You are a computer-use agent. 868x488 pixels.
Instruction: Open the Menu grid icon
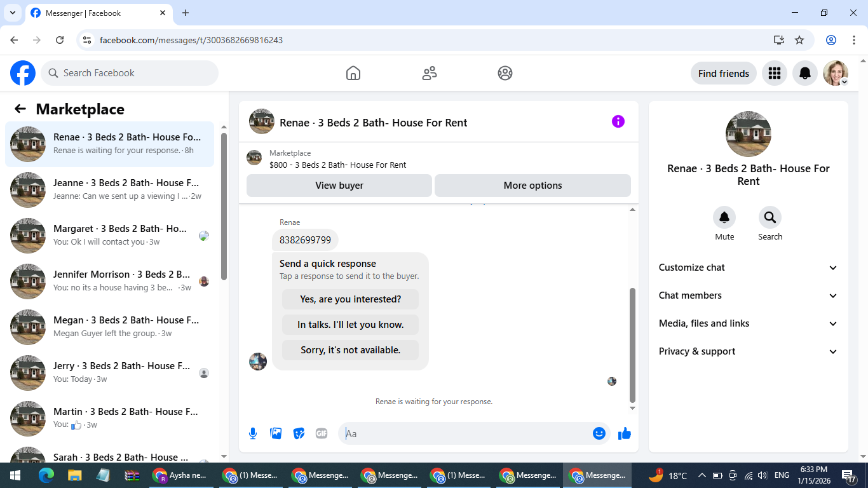(x=774, y=73)
